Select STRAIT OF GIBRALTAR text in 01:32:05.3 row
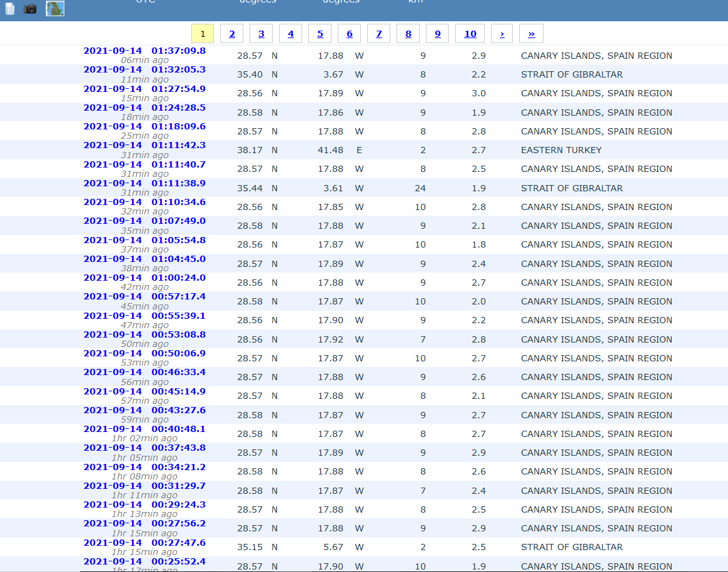The height and width of the screenshot is (572, 728). [572, 74]
